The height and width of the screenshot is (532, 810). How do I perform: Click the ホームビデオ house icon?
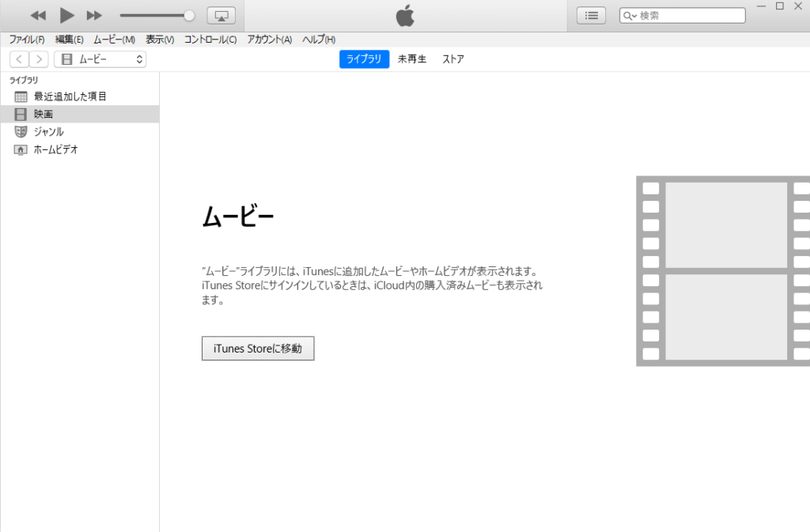[20, 149]
